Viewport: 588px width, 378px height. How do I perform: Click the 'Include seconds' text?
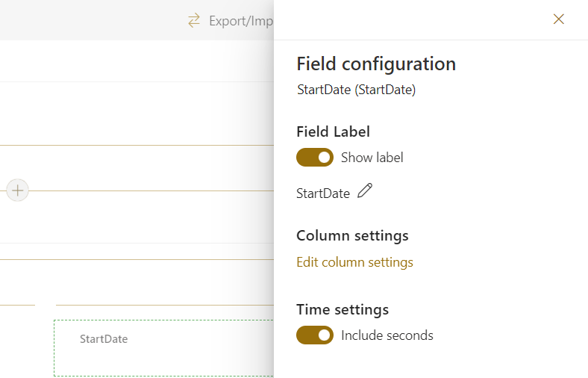[387, 335]
